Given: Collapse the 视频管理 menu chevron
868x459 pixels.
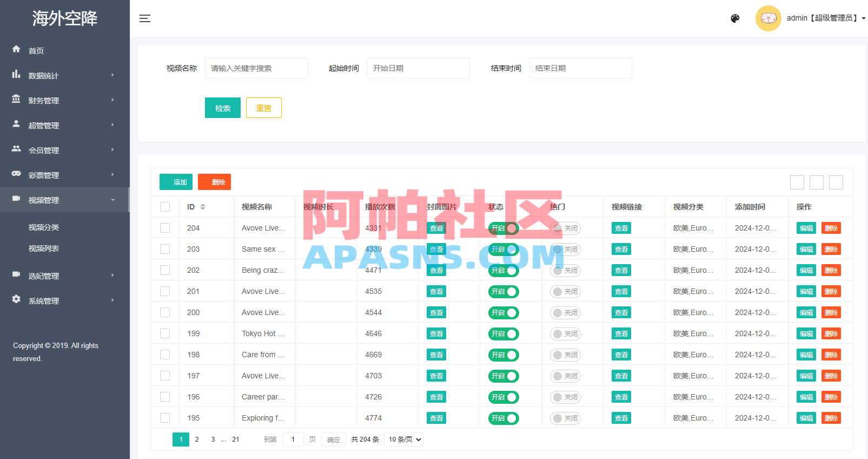Looking at the screenshot, I should 112,200.
